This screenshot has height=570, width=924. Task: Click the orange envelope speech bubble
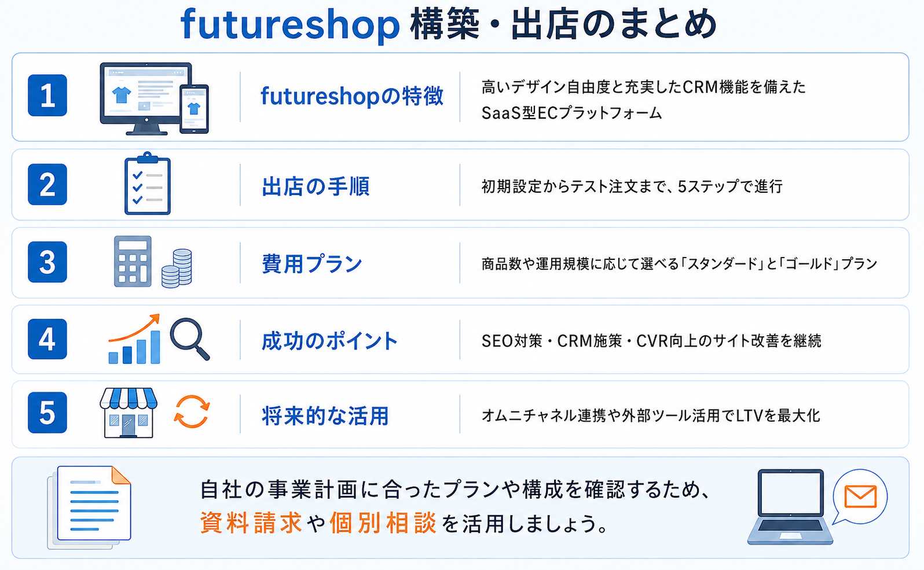[860, 498]
